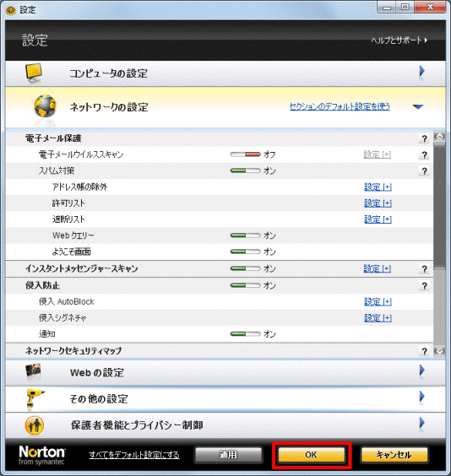
Task: Click the ネットワークセキュリティマップ heading text
Action: click(73, 351)
